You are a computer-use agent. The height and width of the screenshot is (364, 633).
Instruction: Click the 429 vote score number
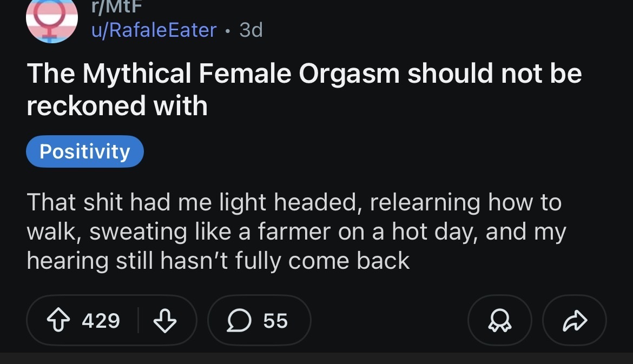(x=101, y=321)
